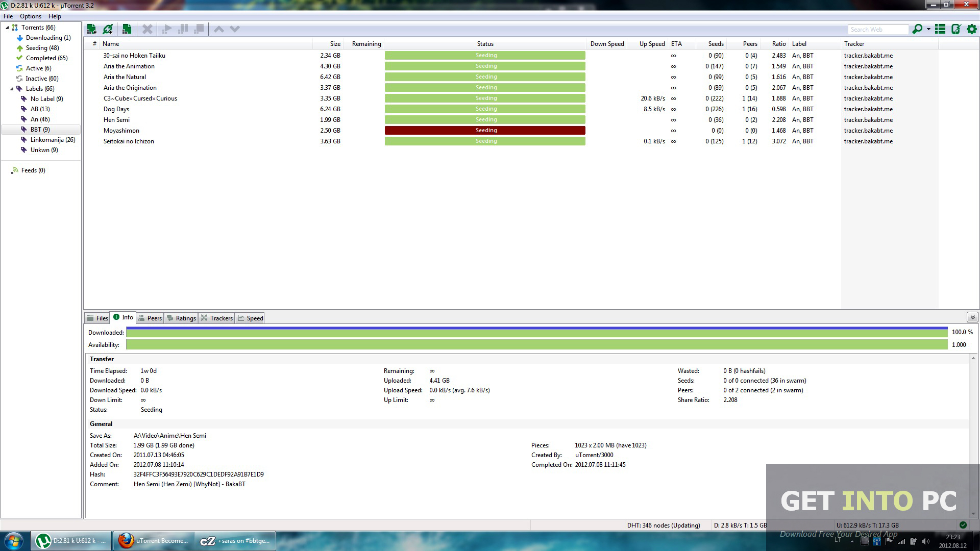The width and height of the screenshot is (980, 551).
Task: Switch to the Speed tab
Action: pyautogui.click(x=250, y=318)
